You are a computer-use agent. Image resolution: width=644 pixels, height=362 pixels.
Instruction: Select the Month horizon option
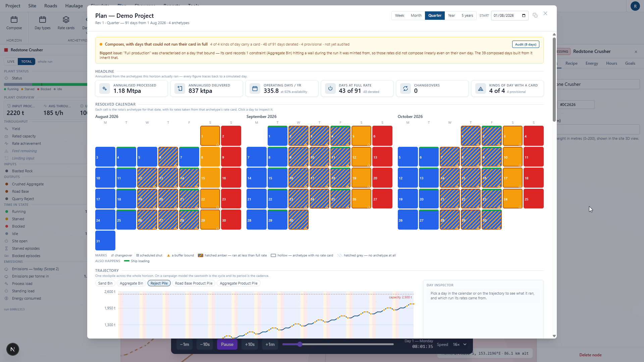(x=416, y=15)
